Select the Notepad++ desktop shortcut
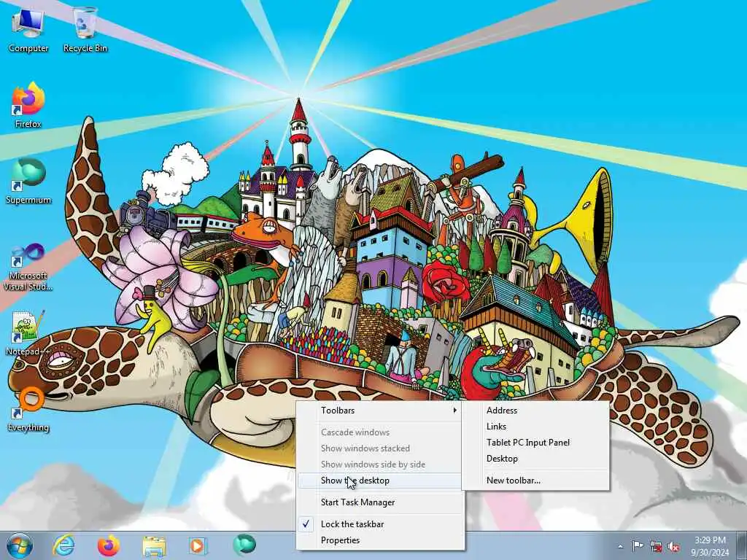747x560 pixels. coord(28,333)
